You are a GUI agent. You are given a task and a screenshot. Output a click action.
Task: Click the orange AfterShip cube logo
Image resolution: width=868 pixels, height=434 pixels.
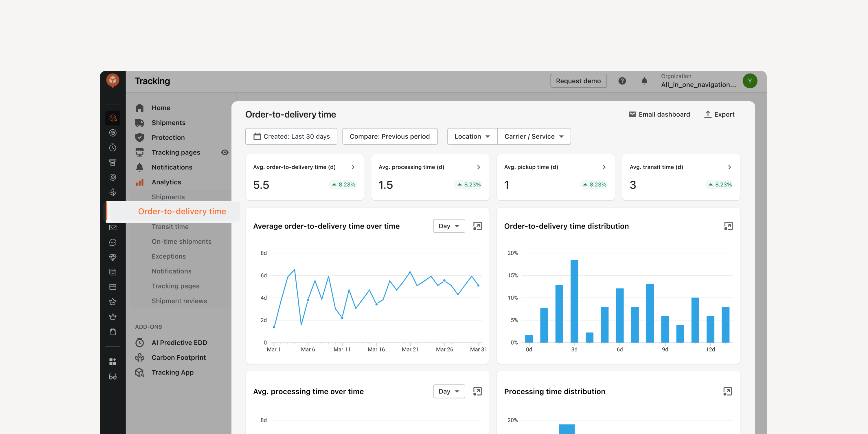[113, 80]
